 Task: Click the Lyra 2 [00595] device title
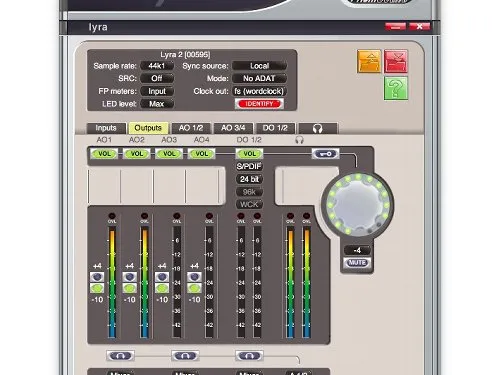pyautogui.click(x=185, y=54)
